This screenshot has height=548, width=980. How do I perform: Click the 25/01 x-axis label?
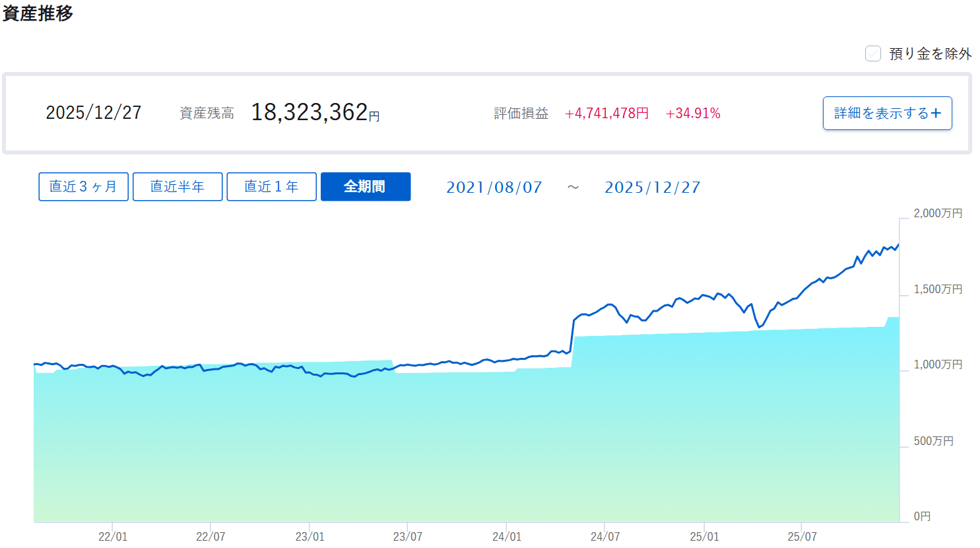click(704, 536)
